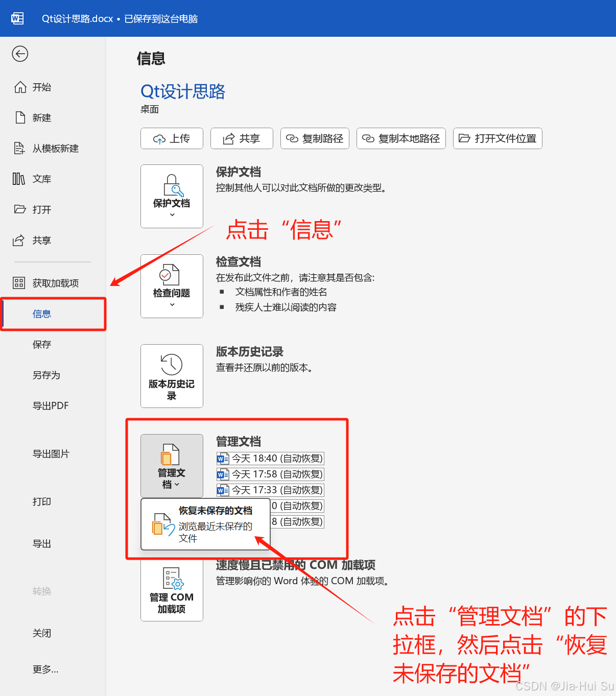Click the 复制本地路径 button

[x=401, y=138]
